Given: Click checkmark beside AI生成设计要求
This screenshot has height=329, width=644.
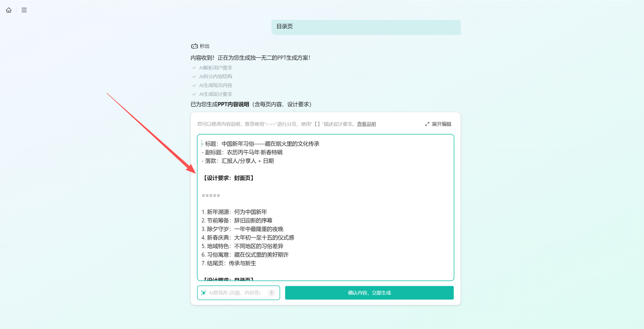Looking at the screenshot, I should tap(194, 94).
